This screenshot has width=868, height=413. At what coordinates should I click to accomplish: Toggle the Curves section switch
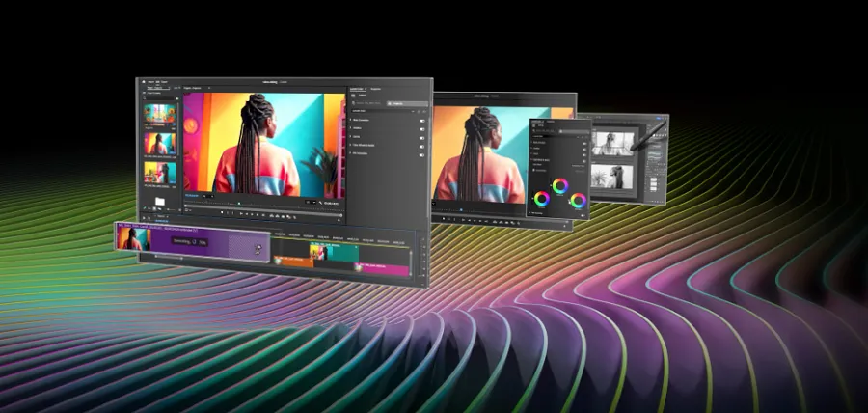(x=421, y=138)
